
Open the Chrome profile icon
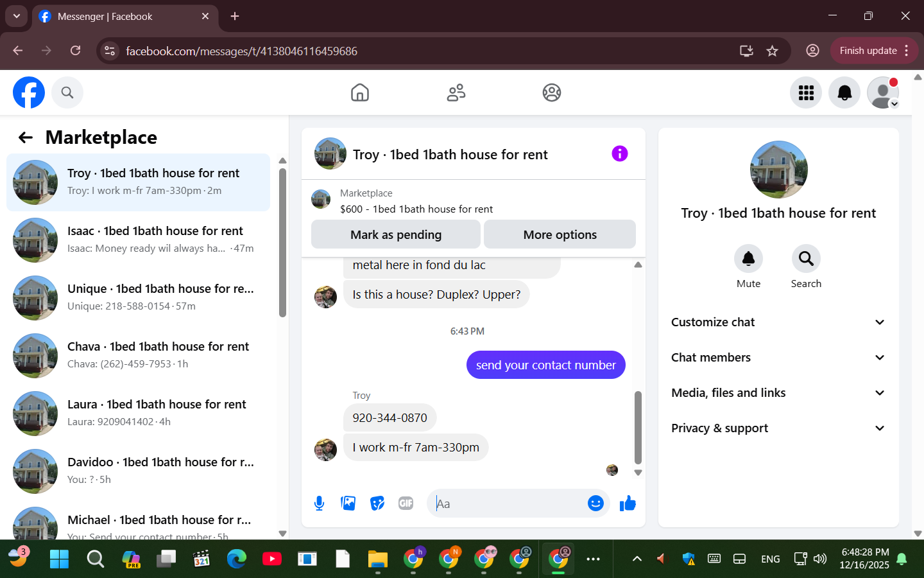[812, 51]
